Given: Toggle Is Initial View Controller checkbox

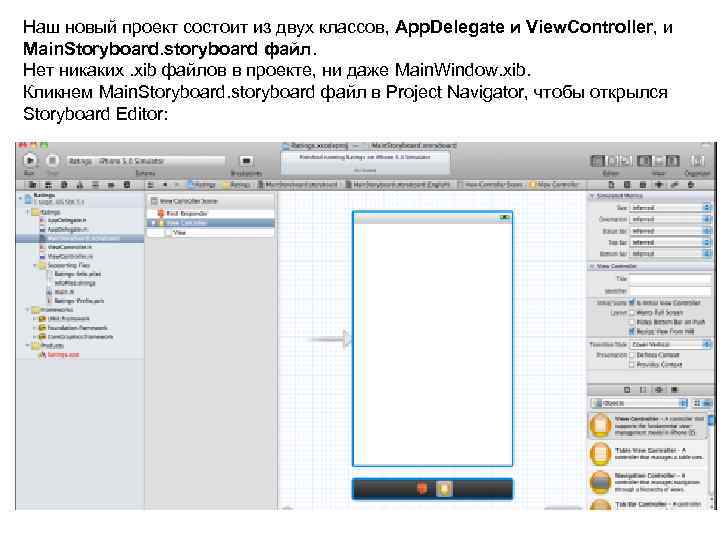Looking at the screenshot, I should click(632, 303).
